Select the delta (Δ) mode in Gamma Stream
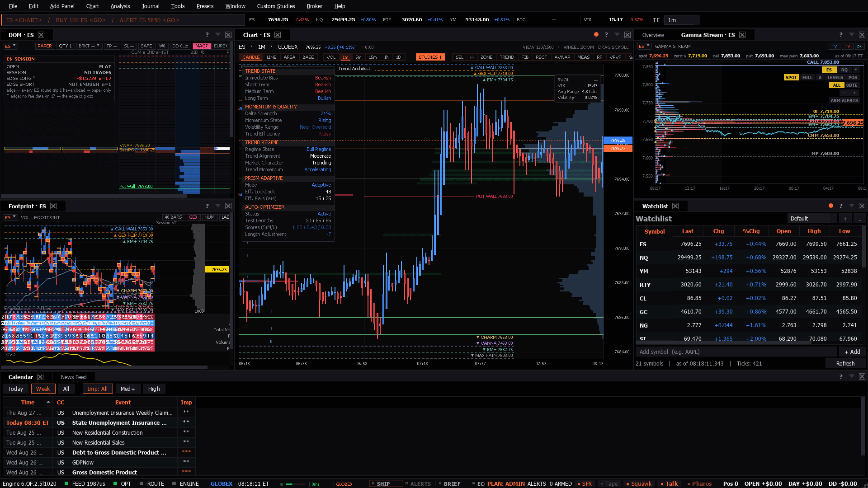This screenshot has width=868, height=488. 820,77
